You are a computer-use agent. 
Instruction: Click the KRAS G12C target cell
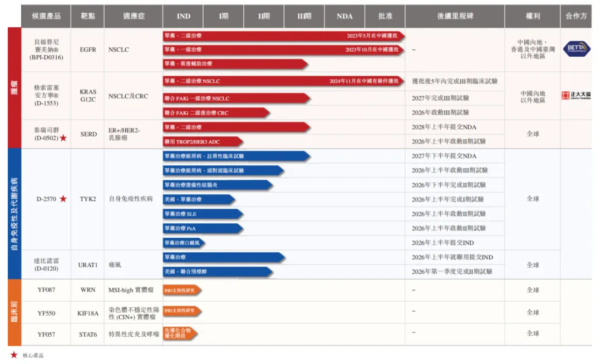[88, 96]
